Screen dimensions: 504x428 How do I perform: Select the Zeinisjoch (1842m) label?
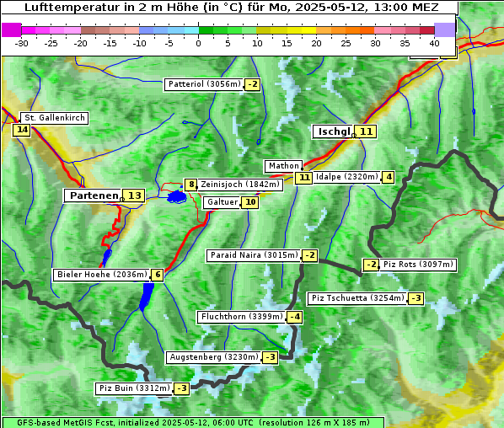pyautogui.click(x=240, y=185)
